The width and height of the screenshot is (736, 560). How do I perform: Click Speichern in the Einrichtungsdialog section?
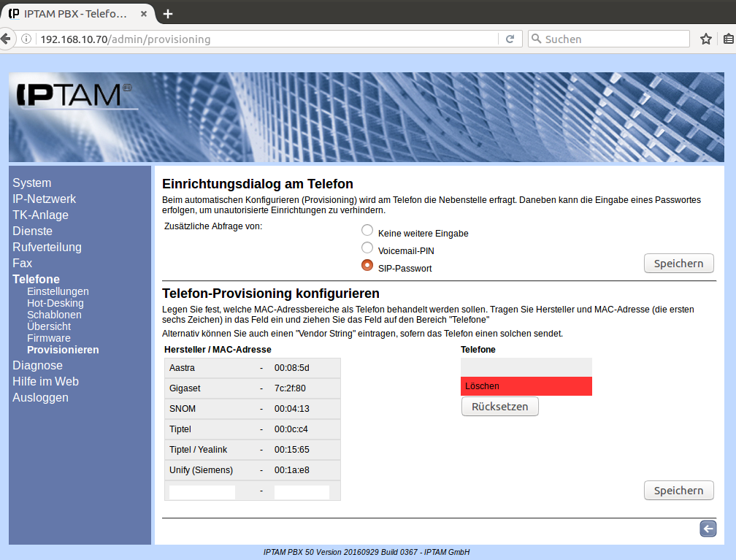pos(678,264)
